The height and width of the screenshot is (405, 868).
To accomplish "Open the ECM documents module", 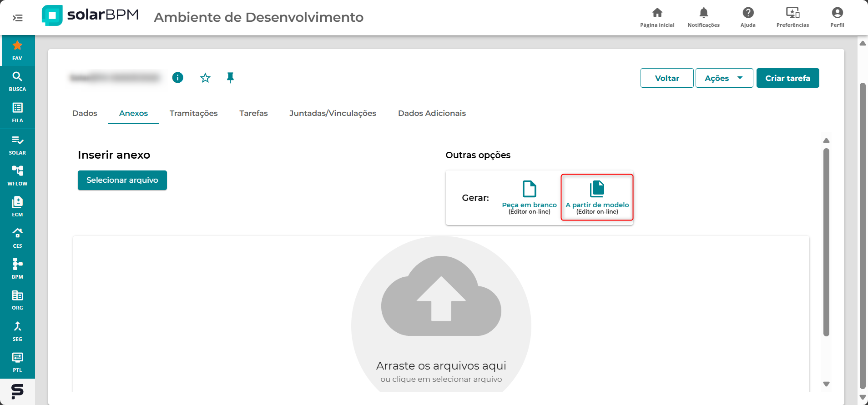I will coord(17,206).
